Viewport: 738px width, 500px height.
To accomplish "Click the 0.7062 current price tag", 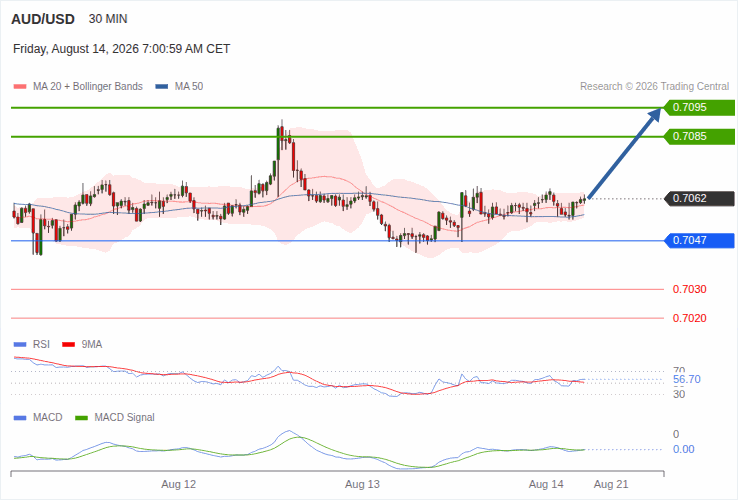I will [x=699, y=199].
